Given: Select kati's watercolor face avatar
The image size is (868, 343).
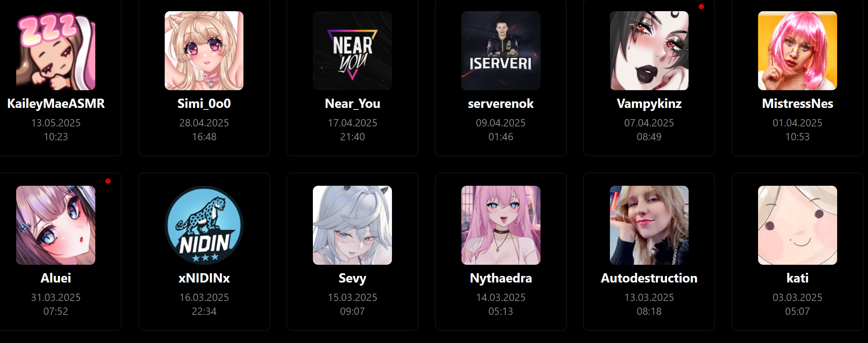Looking at the screenshot, I should click(x=797, y=225).
